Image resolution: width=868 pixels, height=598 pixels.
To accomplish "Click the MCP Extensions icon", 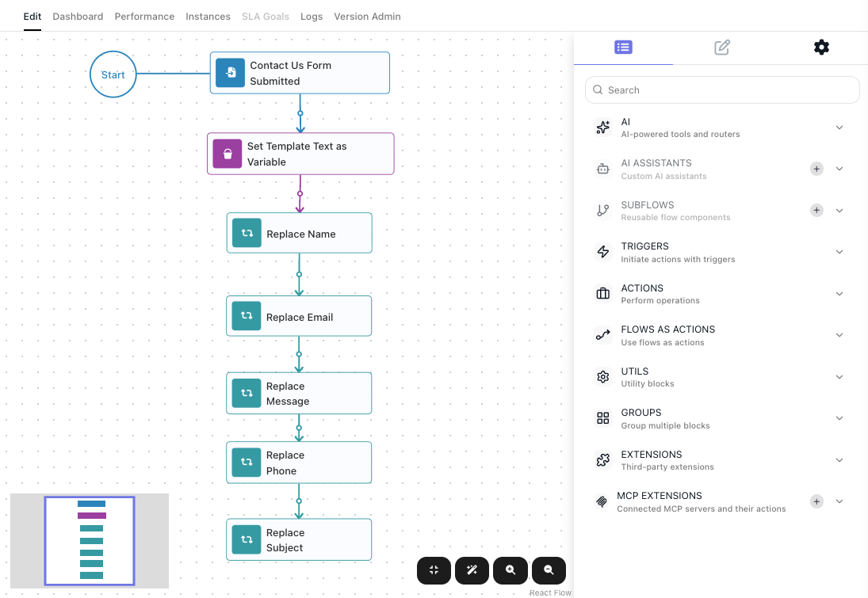I will coord(601,501).
